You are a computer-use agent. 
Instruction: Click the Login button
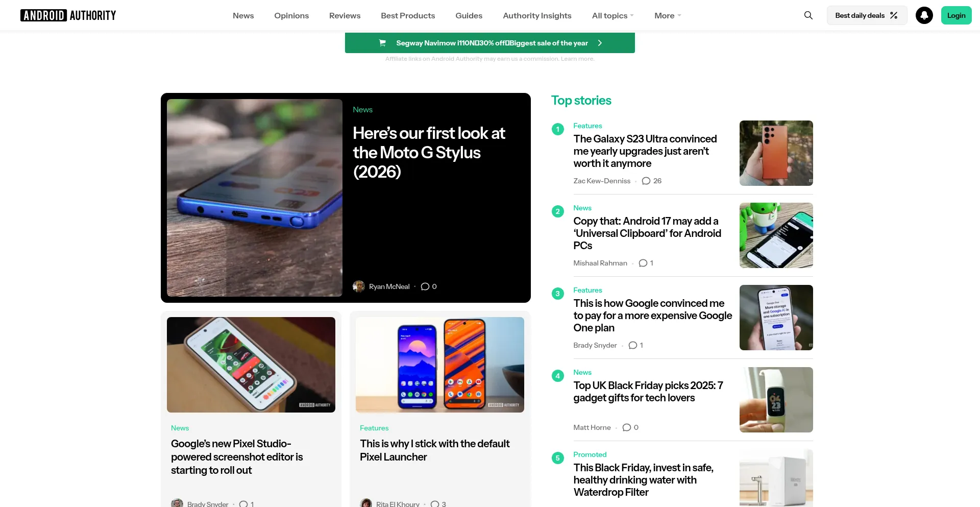pos(957,15)
